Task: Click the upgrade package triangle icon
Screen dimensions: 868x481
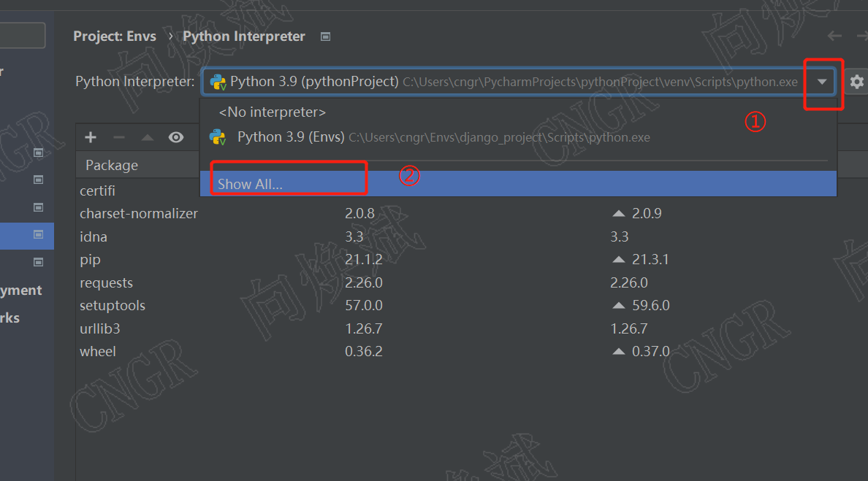Action: coord(148,137)
